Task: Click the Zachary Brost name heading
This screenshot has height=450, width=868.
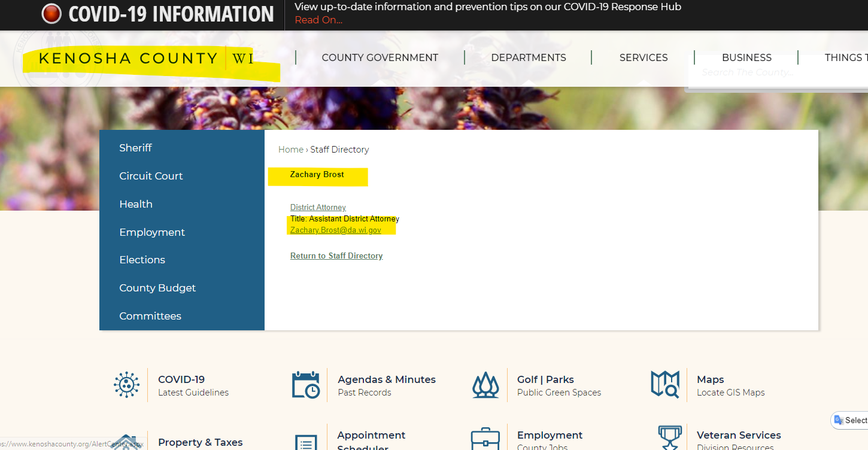Action: (x=317, y=175)
